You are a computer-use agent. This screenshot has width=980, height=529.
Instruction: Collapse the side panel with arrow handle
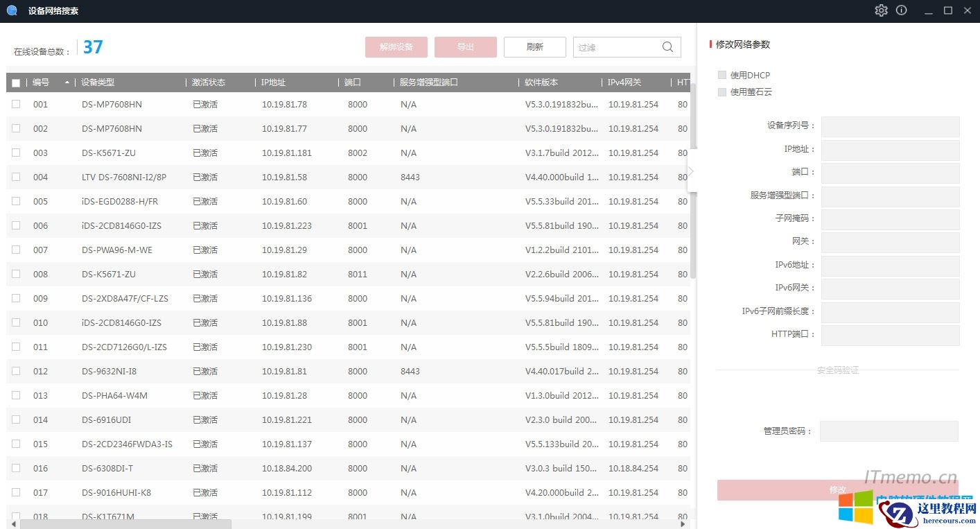pos(691,171)
